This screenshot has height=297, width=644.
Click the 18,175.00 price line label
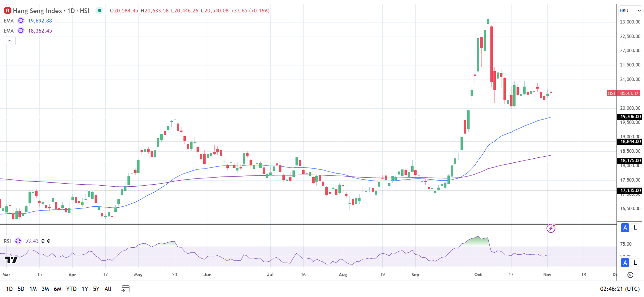coord(630,161)
